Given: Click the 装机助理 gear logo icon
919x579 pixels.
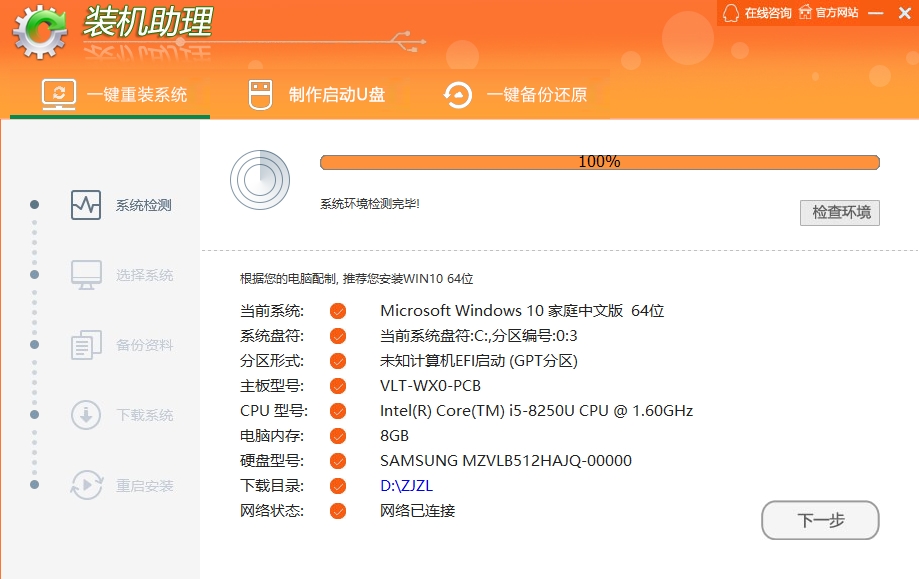Looking at the screenshot, I should click(40, 32).
